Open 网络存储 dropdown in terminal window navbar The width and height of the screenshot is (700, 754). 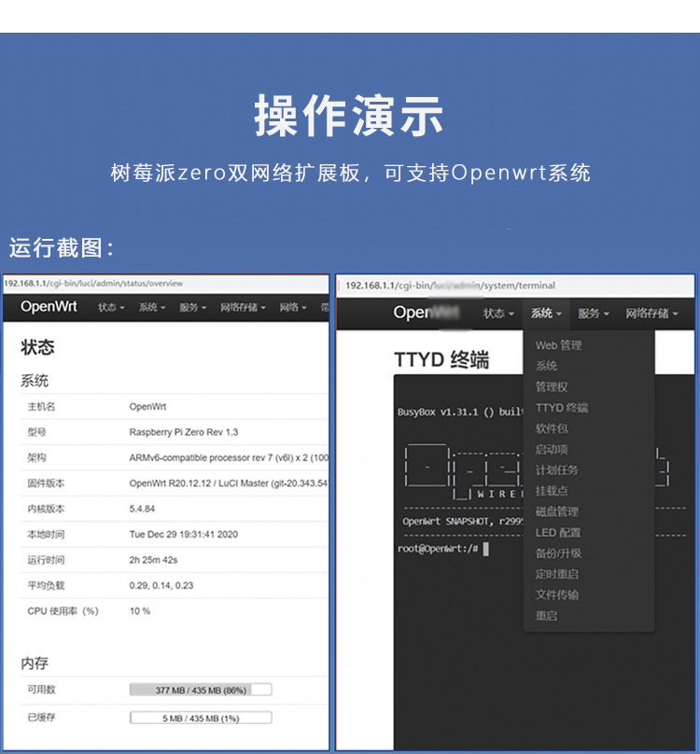651,314
